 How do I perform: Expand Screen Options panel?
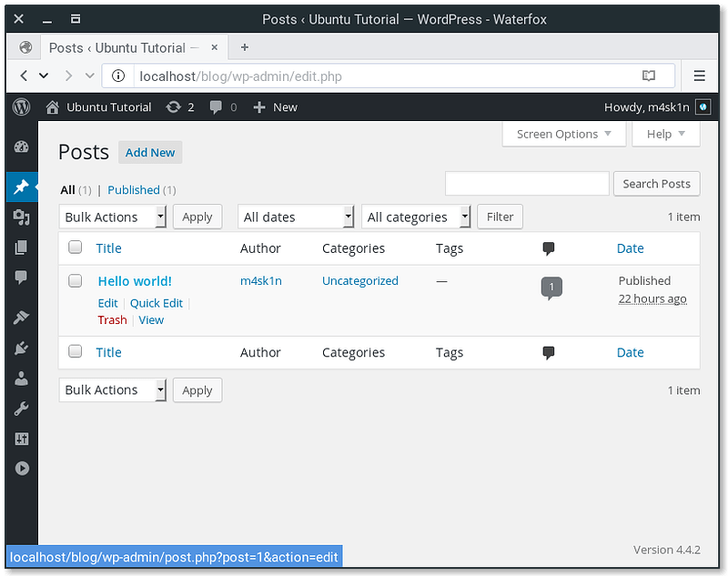click(x=564, y=134)
